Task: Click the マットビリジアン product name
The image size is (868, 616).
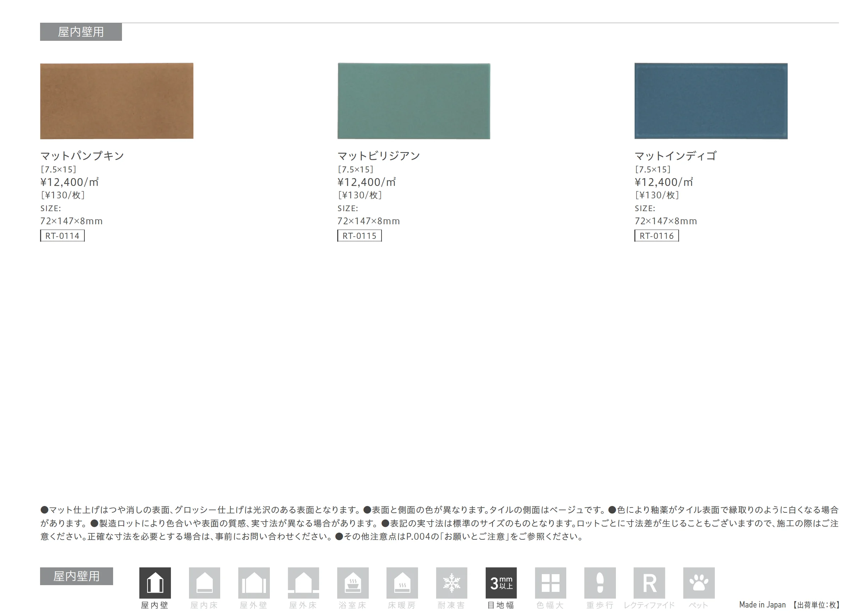Action: click(x=379, y=156)
